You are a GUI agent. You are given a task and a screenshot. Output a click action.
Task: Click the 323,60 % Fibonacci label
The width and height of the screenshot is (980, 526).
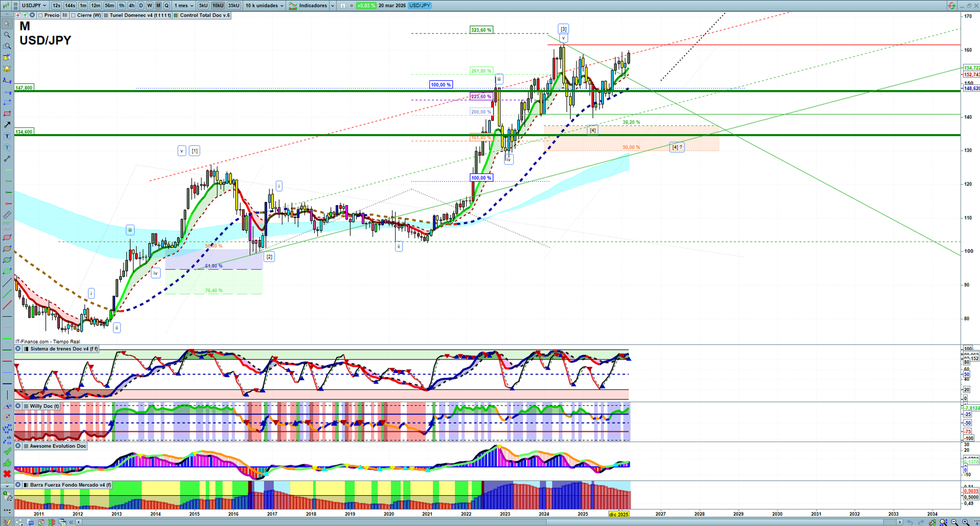point(481,30)
